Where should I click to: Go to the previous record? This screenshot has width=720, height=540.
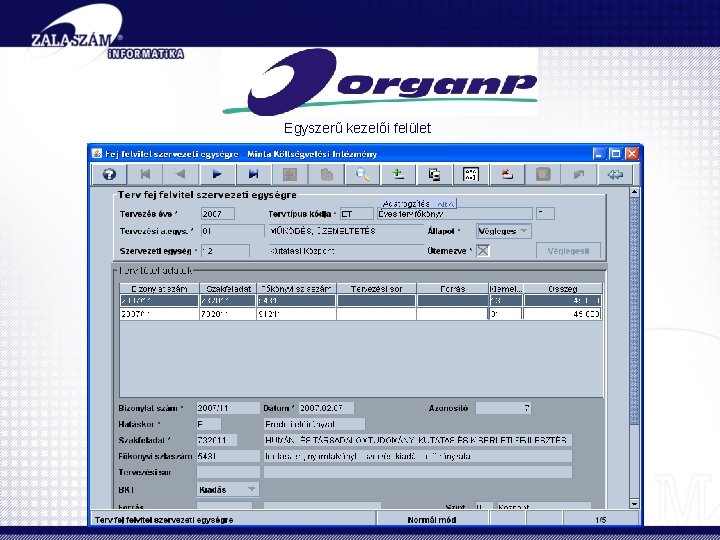181,174
